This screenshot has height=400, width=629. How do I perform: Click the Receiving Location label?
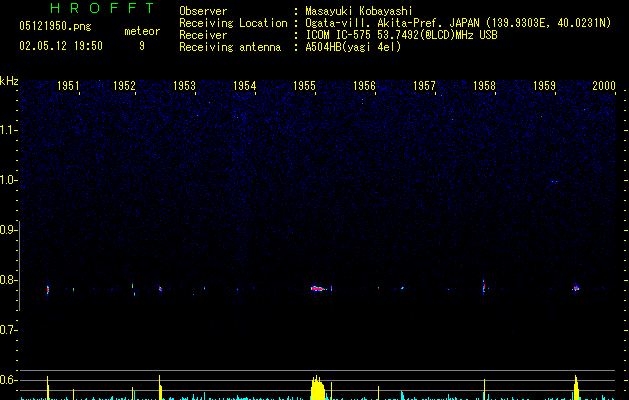[x=233, y=23]
